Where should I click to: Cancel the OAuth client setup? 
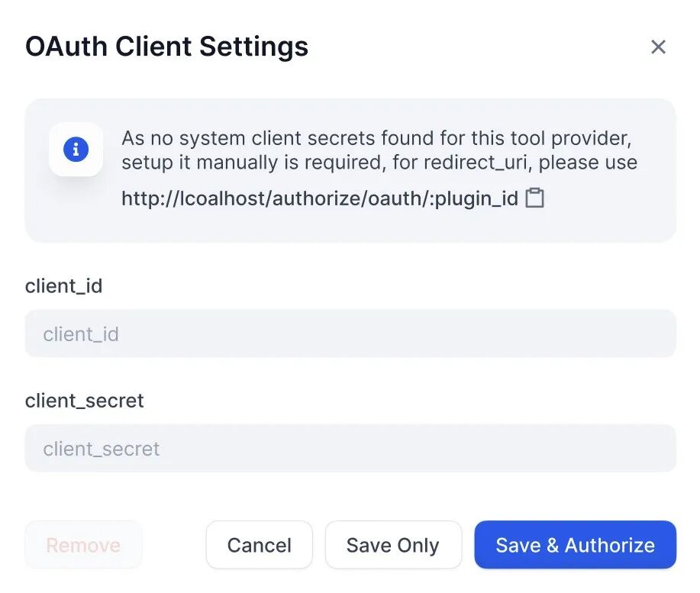click(x=259, y=545)
